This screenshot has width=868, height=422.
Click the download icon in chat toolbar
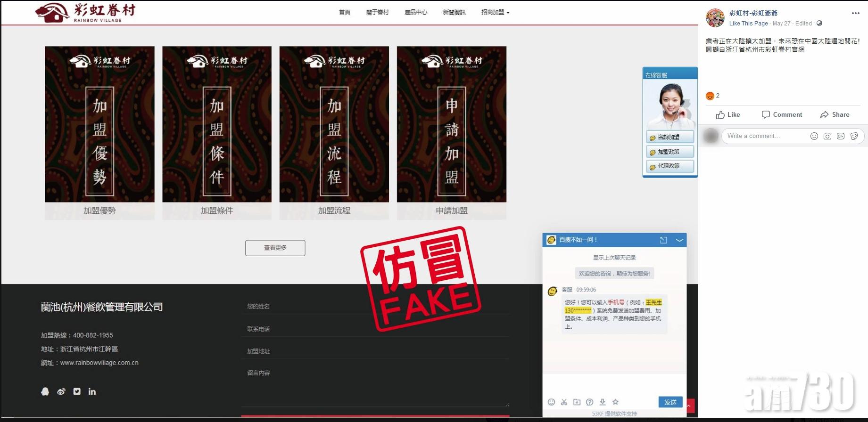[x=602, y=402]
